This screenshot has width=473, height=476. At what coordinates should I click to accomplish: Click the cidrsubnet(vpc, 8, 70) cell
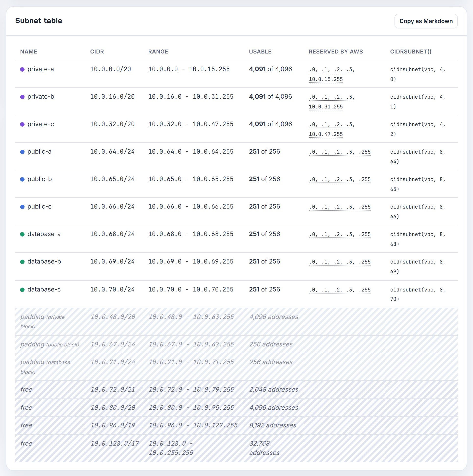(x=418, y=294)
